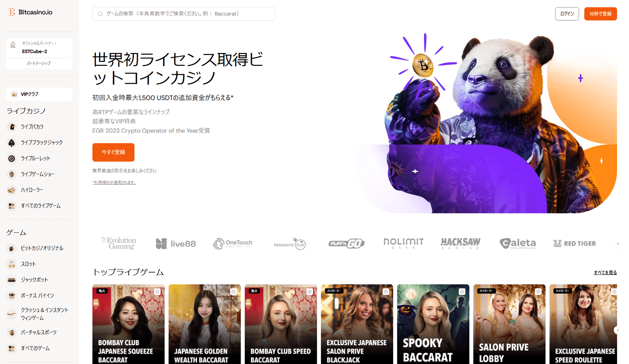This screenshot has height=364, width=629.
Task: Select the Hacksaw Gaming provider logo
Action: pyautogui.click(x=460, y=243)
